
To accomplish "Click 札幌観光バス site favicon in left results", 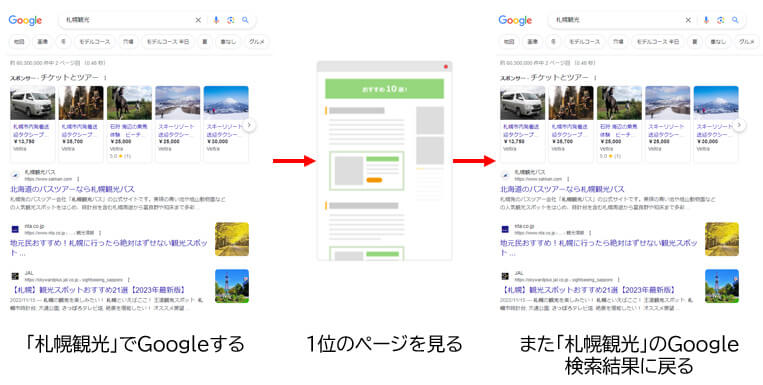I will point(15,175).
